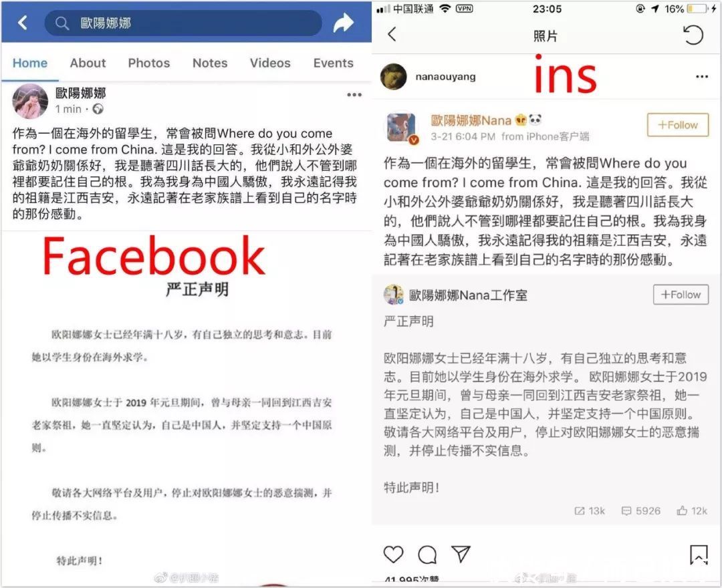Click the share arrow in Facebook header
The height and width of the screenshot is (588, 722).
click(x=344, y=23)
